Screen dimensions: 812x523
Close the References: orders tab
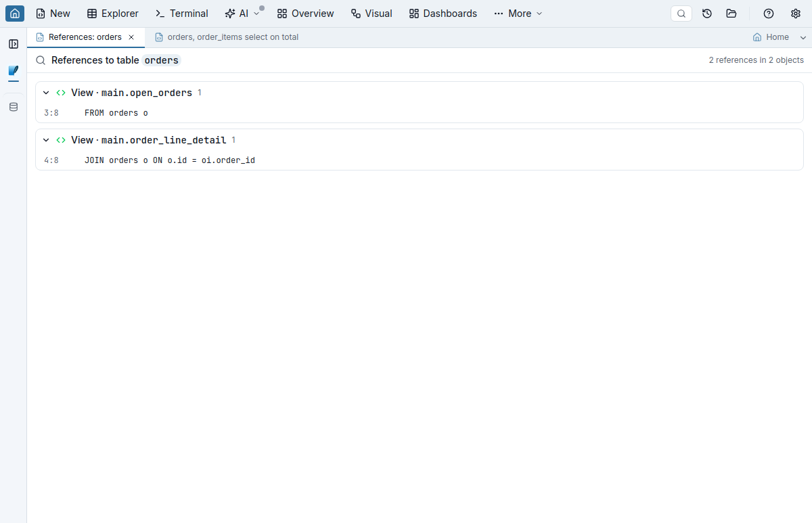(131, 37)
